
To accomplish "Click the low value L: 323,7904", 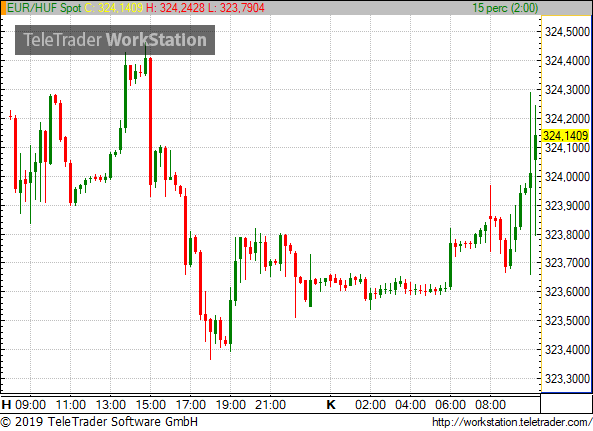I will [236, 8].
